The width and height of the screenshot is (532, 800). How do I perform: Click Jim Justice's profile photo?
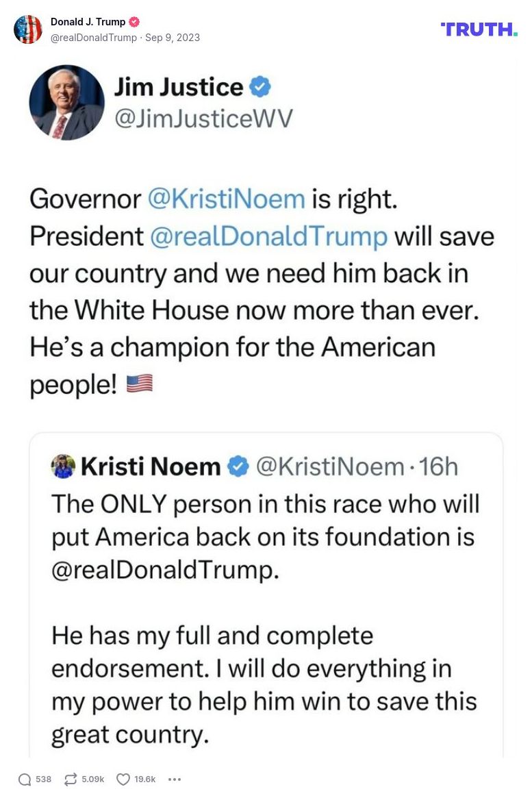click(66, 103)
